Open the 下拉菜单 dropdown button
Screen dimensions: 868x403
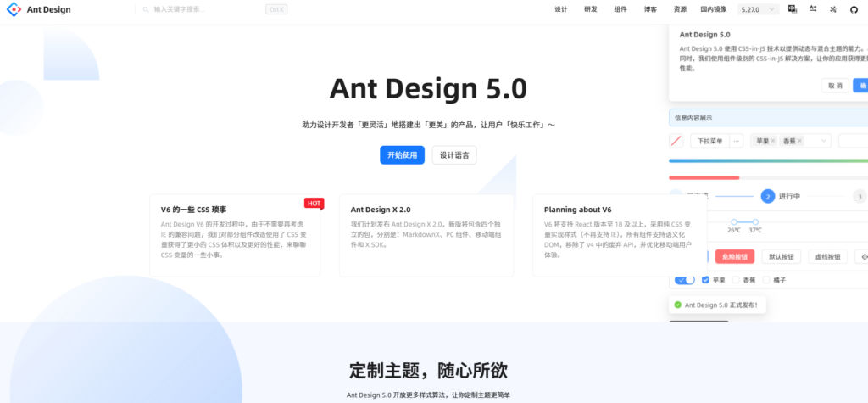709,141
